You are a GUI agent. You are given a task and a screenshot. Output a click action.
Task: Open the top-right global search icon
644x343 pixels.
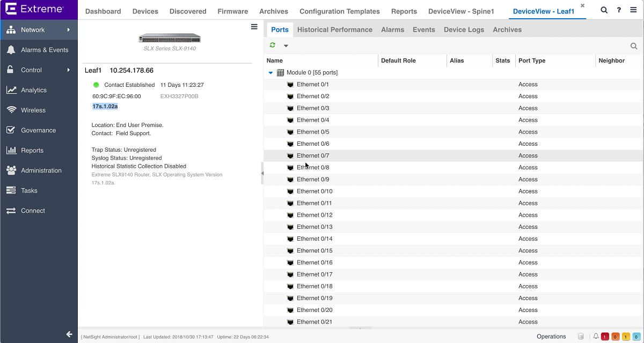pyautogui.click(x=604, y=10)
